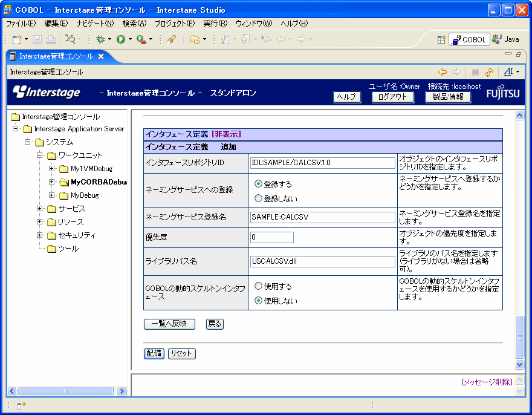Screen dimensions: 532x415
Task: Click the 製品情報 button
Action: [448, 97]
